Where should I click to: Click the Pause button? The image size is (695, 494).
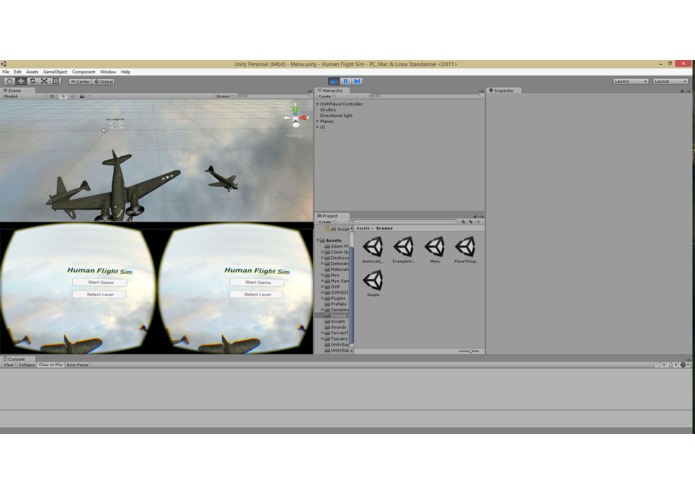point(345,81)
